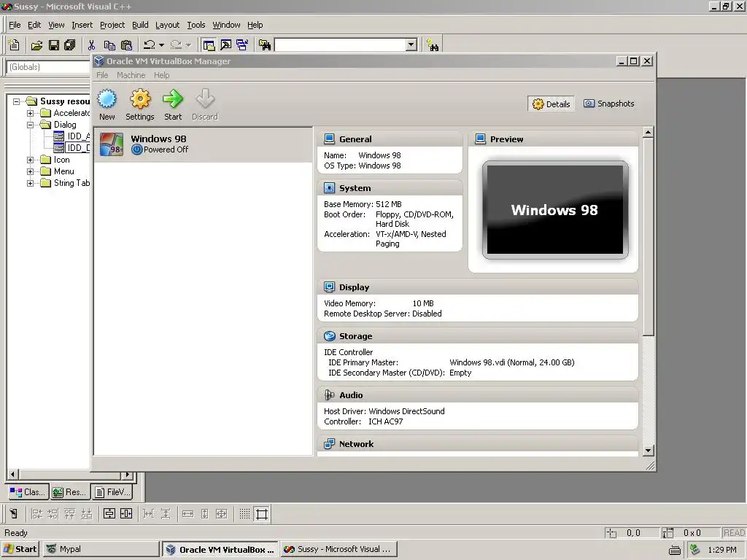747x560 pixels.
Task: Expand the Icon folder node
Action: click(30, 160)
